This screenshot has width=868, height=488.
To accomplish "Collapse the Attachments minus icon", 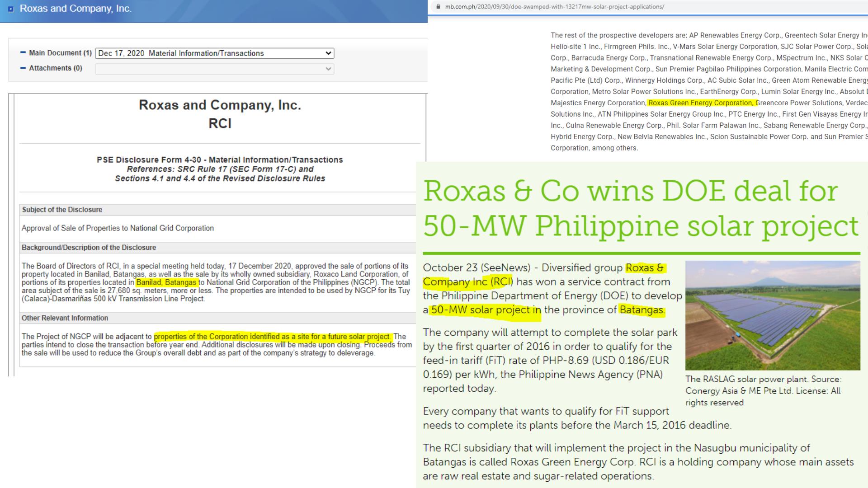I will point(23,68).
